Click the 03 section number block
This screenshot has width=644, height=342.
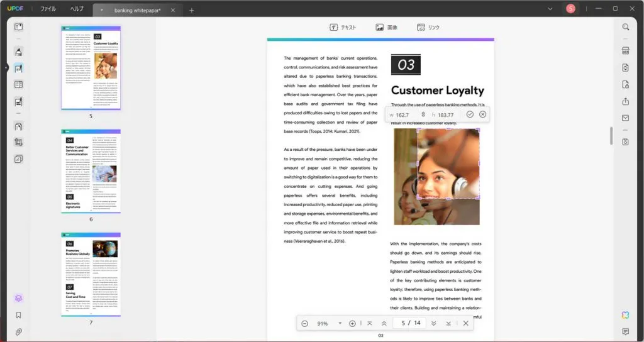click(x=406, y=65)
